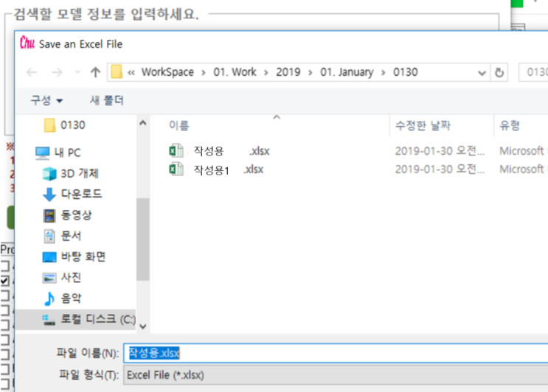Click the Chu dialog title icon
The height and width of the screenshot is (392, 548).
[x=27, y=43]
